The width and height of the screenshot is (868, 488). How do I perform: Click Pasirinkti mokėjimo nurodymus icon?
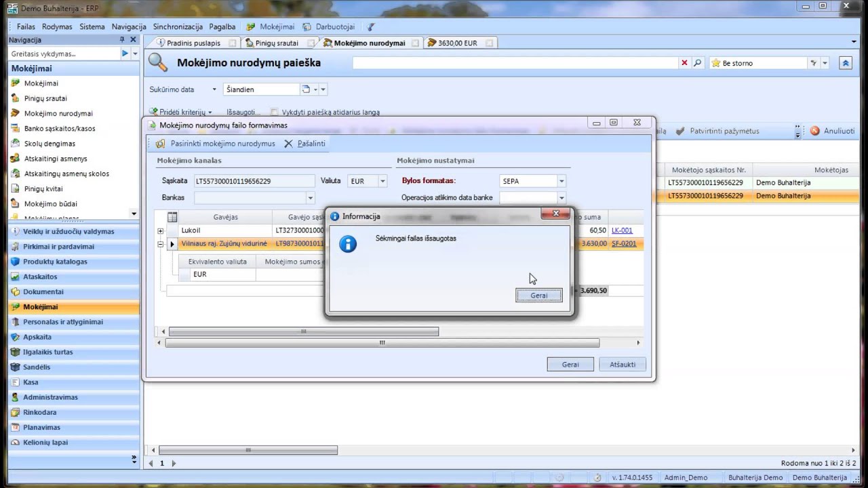click(160, 144)
